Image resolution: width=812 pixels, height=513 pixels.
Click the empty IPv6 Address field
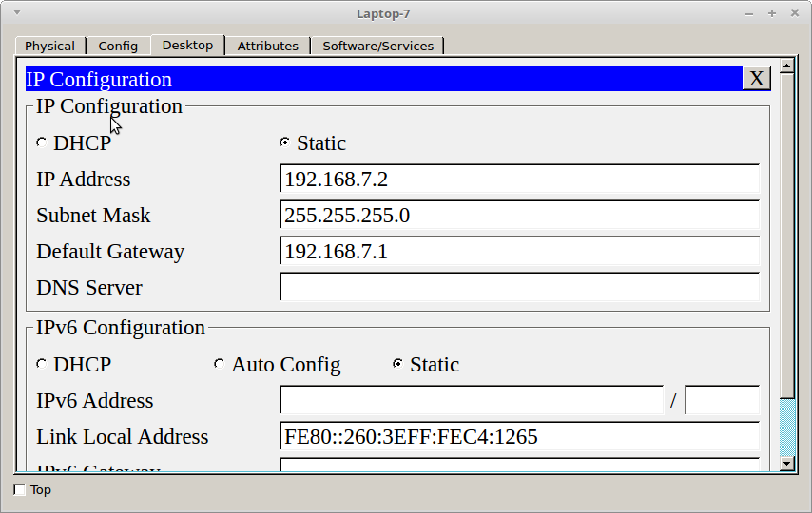pos(472,400)
